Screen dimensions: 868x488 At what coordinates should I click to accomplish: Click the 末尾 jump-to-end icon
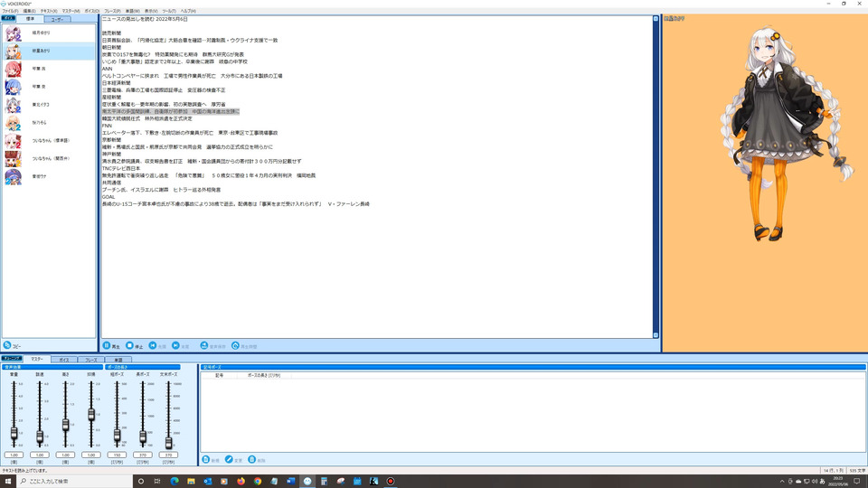coord(175,345)
